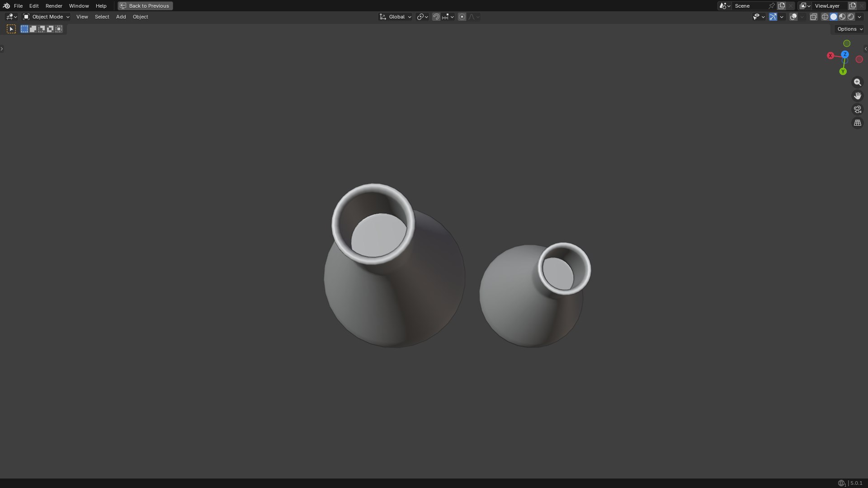Open the scene browse dropdown
Screen dimensions: 868x488
[725, 6]
